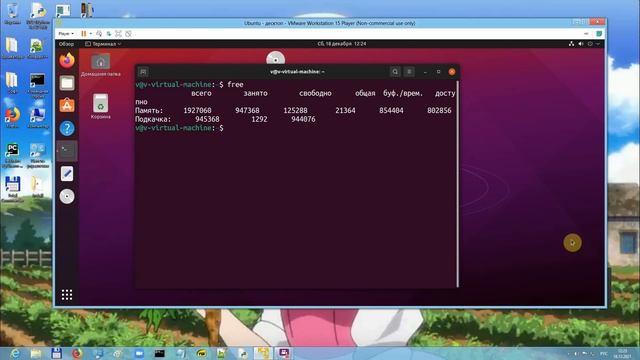Click the v@v-virtual-machine terminal title
The width and height of the screenshot is (640, 360).
point(297,72)
